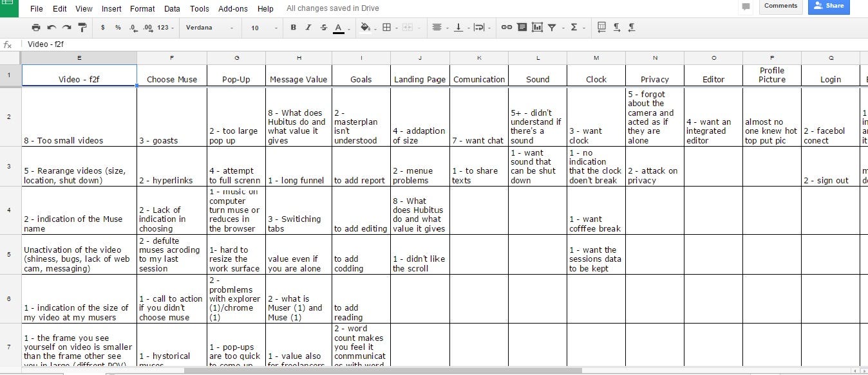Click the left-to-right text direction icon
Viewport: 868px width, 375px height.
click(x=617, y=28)
